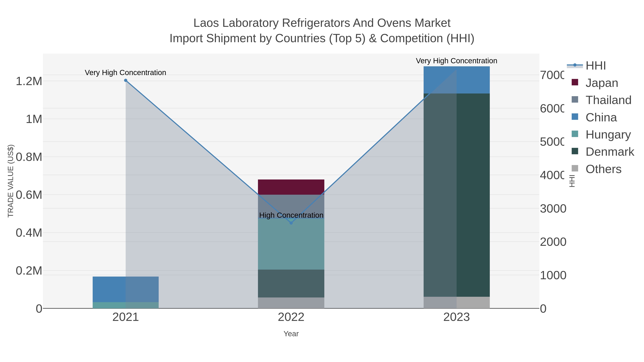The height and width of the screenshot is (362, 644).
Task: Click the chart title 'Laos Laboratory Refrigerators And Ovens Market'
Action: tap(322, 23)
